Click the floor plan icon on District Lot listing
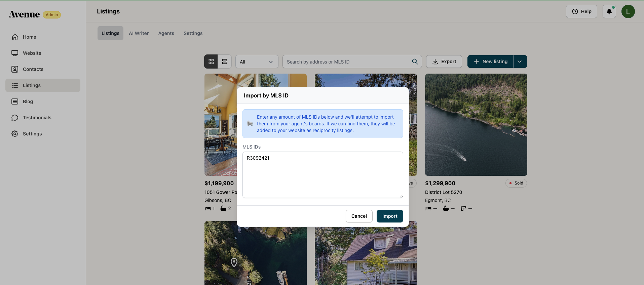 (463, 209)
